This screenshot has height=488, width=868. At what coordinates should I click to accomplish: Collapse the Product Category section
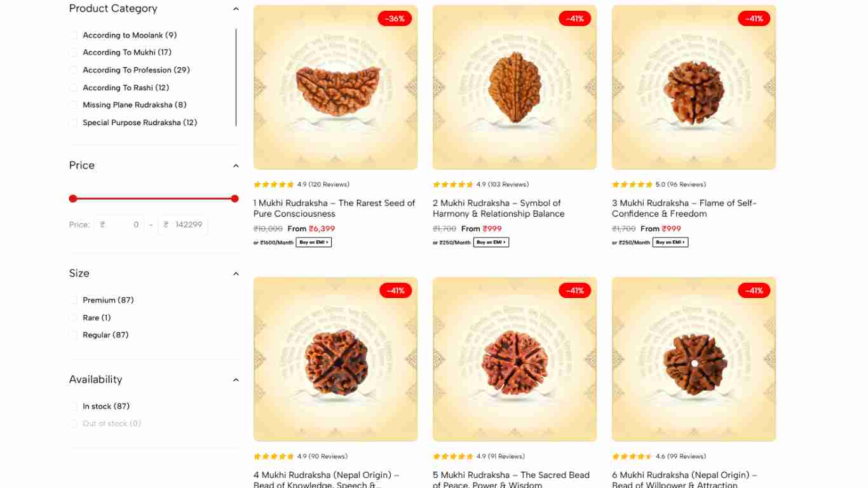pos(236,9)
